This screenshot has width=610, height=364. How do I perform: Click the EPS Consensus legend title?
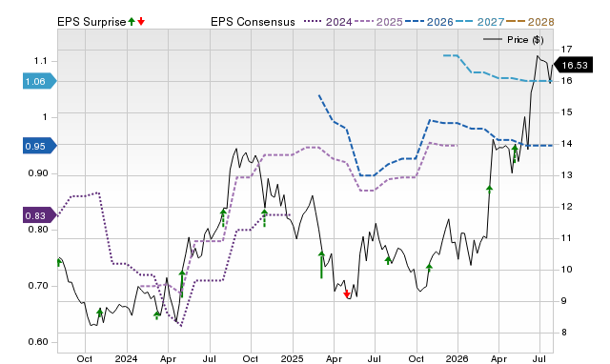pyautogui.click(x=253, y=22)
